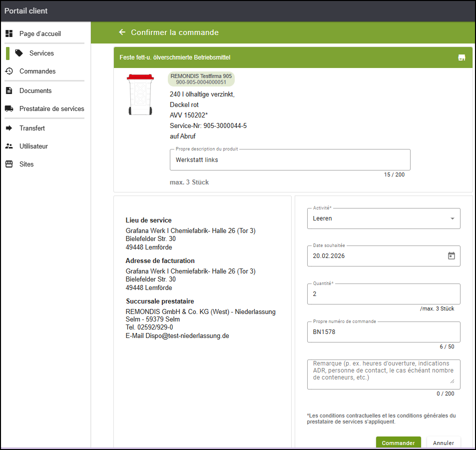Click the Quantité input field
The width and height of the screenshot is (476, 450).
(x=383, y=294)
